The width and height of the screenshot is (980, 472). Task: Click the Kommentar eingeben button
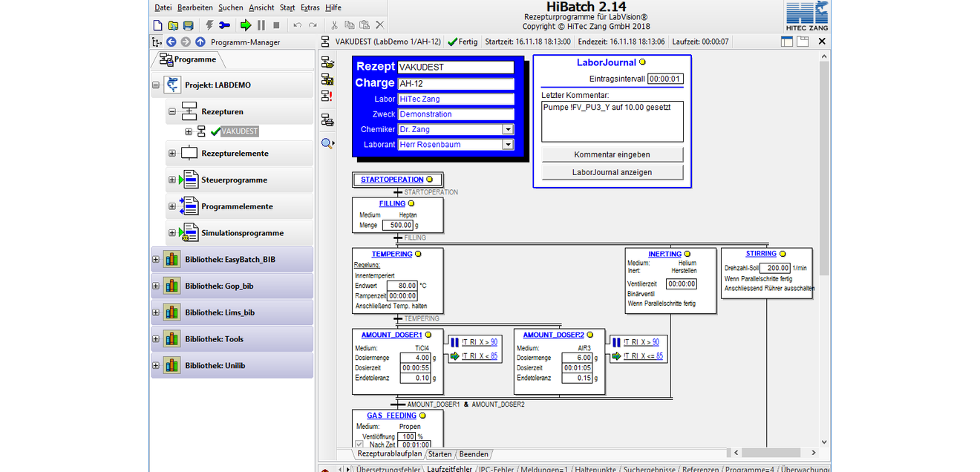612,154
